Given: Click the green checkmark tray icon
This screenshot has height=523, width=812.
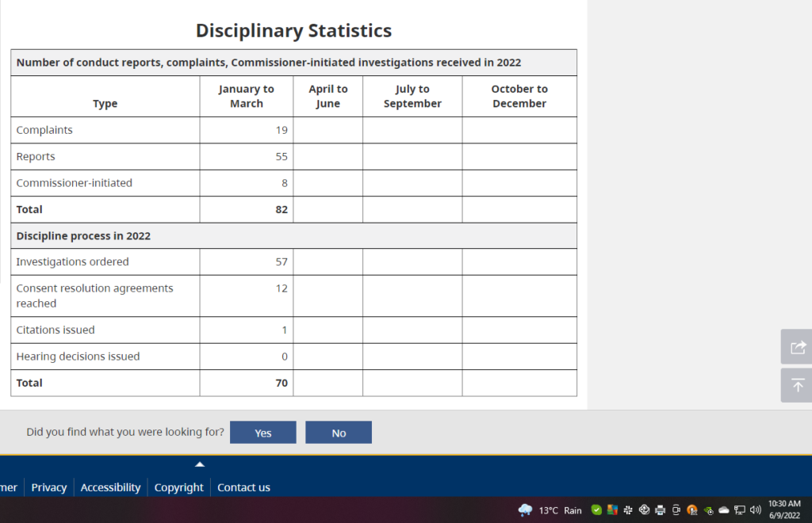Looking at the screenshot, I should click(x=596, y=510).
